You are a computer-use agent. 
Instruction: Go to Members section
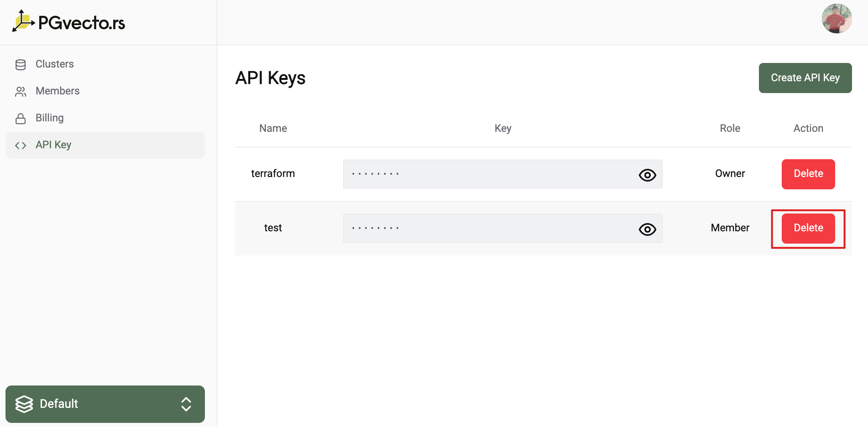(58, 91)
